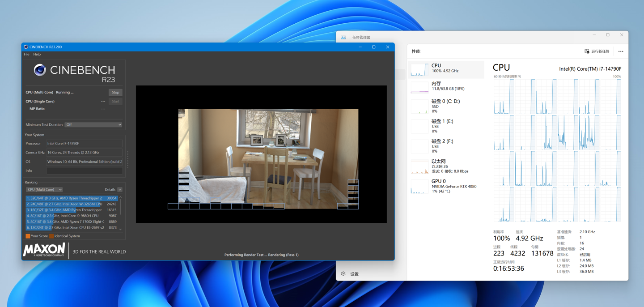644x307 pixels.
Task: Expand the ranking Details arrow button
Action: [x=120, y=190]
